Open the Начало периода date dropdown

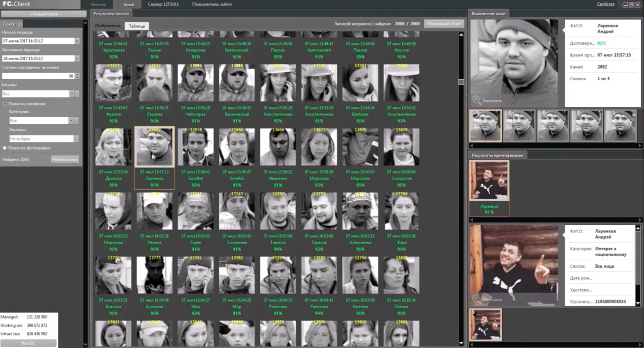(77, 41)
